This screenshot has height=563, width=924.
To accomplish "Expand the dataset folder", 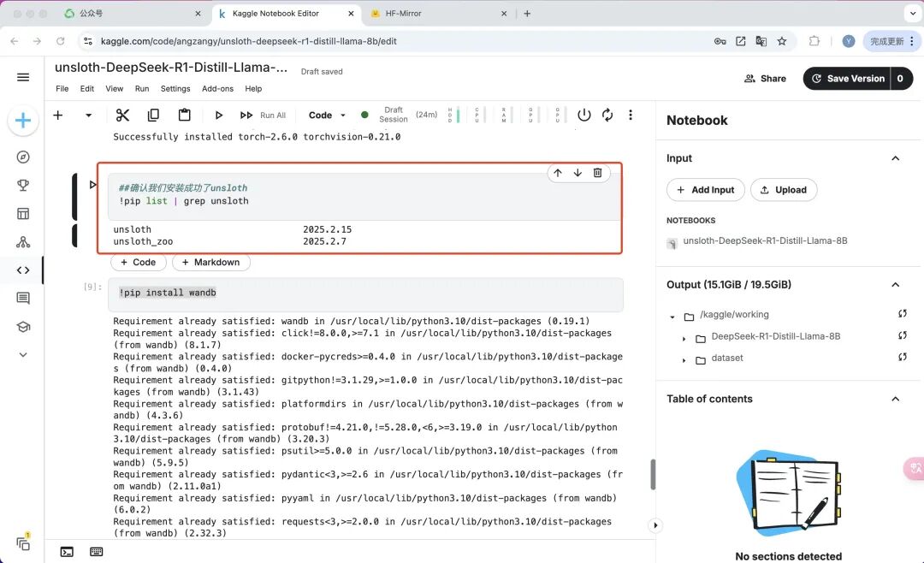I will pos(684,360).
